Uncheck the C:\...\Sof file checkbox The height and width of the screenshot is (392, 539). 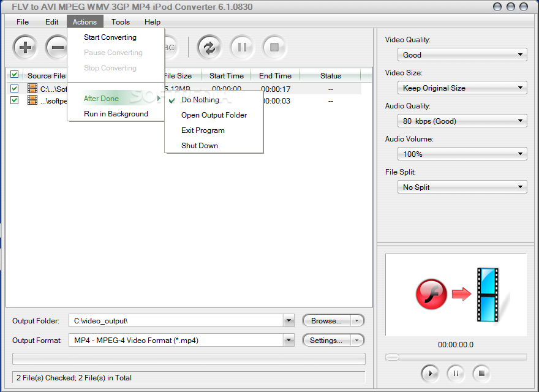click(x=15, y=88)
